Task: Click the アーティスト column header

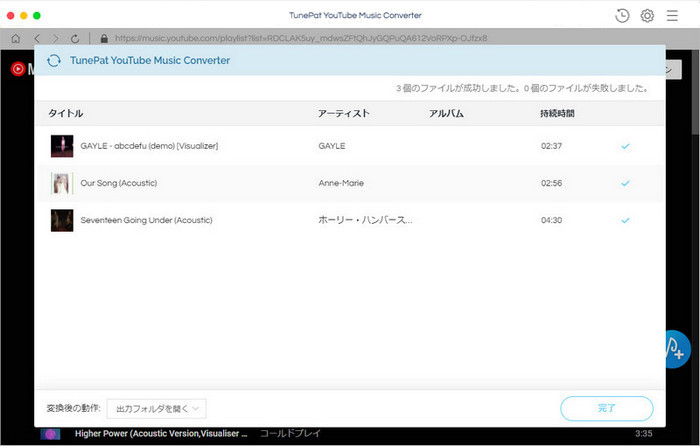Action: click(x=344, y=113)
